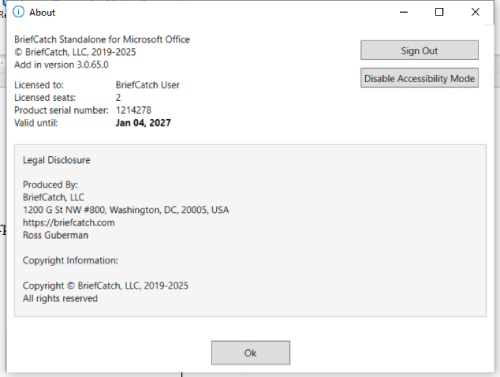Screen dimensions: 500x377
Task: Click the Produced By: label
Action: [50, 184]
